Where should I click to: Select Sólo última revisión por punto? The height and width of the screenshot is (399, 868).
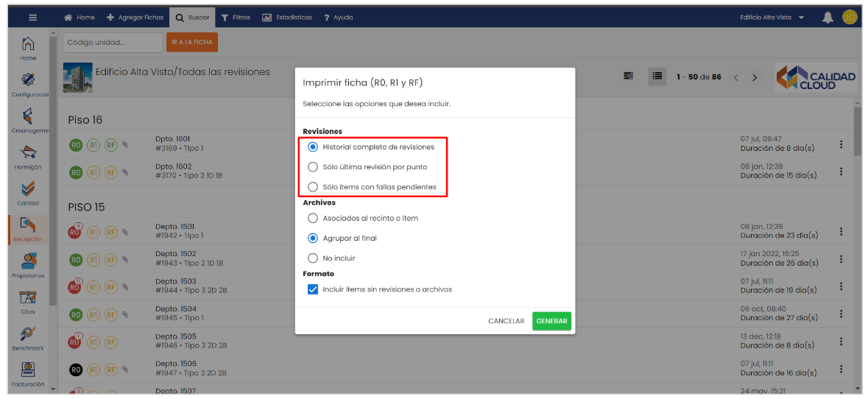coord(313,167)
